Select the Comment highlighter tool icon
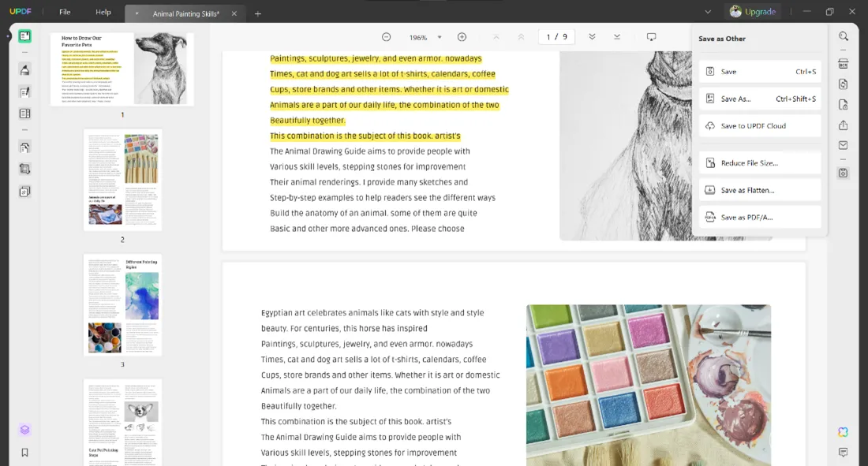The width and height of the screenshot is (868, 466). point(24,69)
